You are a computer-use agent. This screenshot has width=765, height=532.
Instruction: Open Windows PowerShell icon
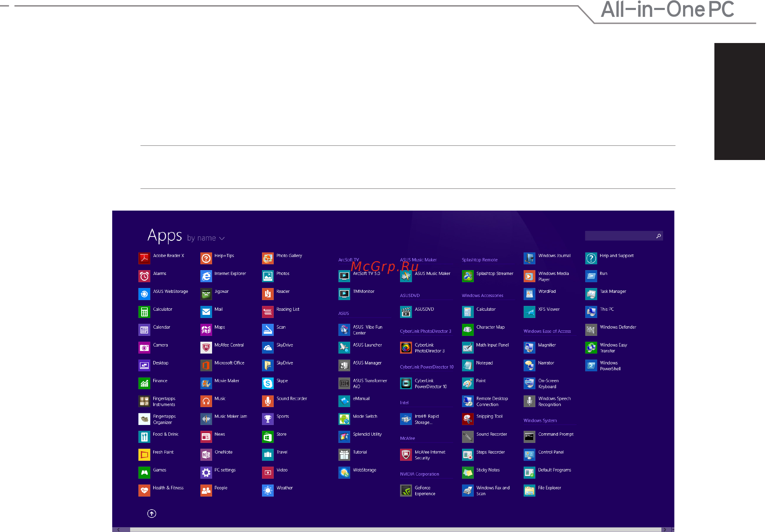point(591,365)
